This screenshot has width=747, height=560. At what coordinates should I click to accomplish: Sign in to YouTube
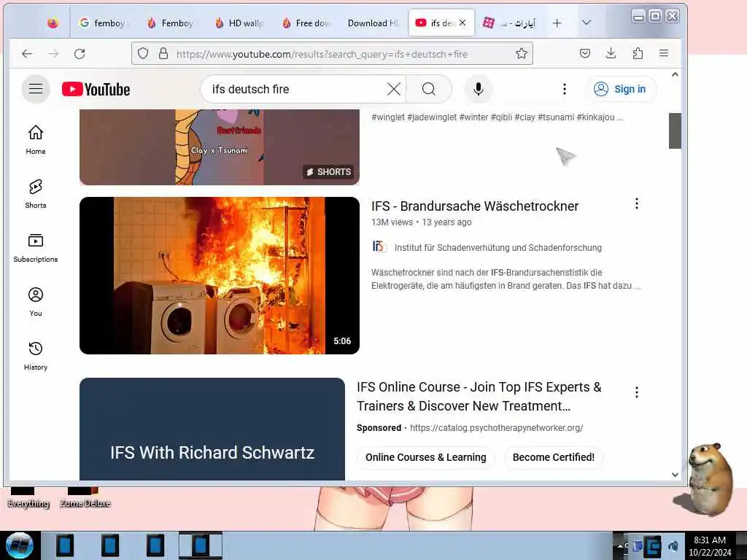[x=620, y=89]
